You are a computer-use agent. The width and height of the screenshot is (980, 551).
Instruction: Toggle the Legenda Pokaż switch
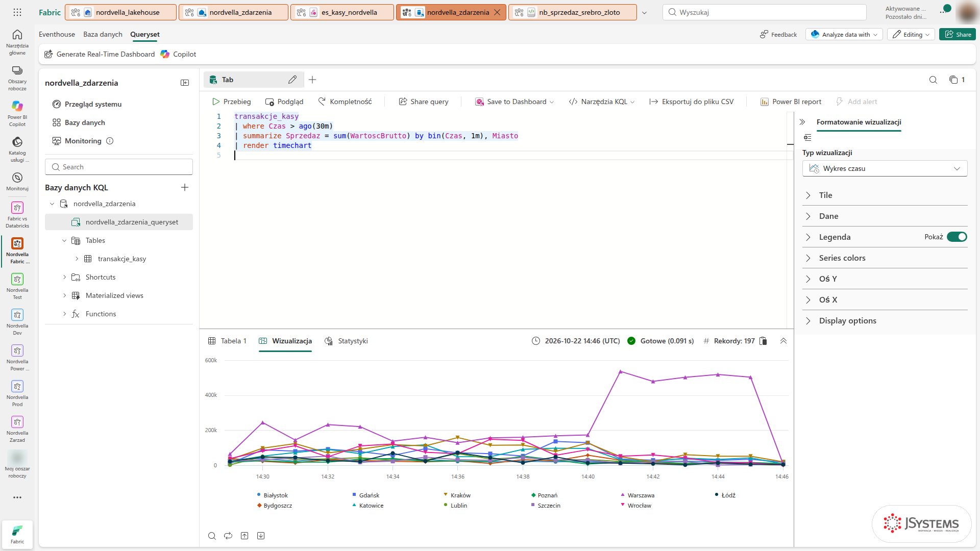957,237
